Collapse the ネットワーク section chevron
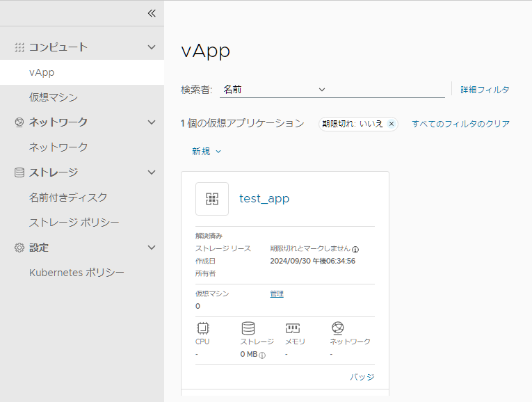532x402 pixels. (152, 122)
